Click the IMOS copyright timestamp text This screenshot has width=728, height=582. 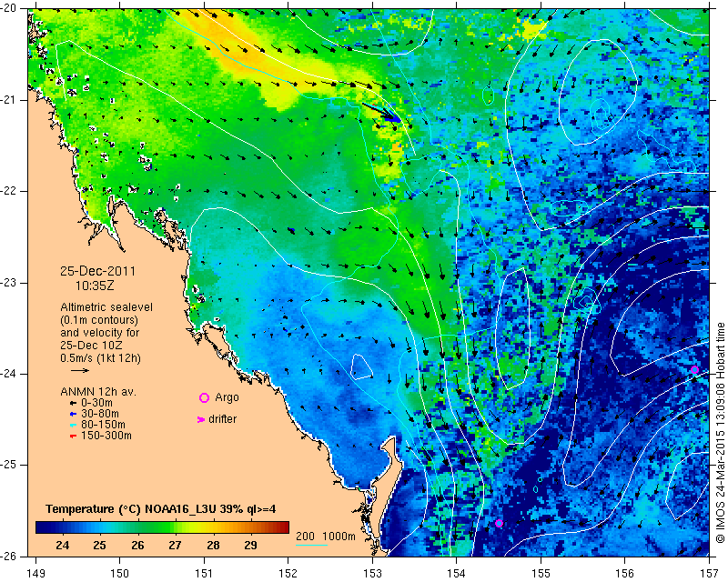point(720,433)
